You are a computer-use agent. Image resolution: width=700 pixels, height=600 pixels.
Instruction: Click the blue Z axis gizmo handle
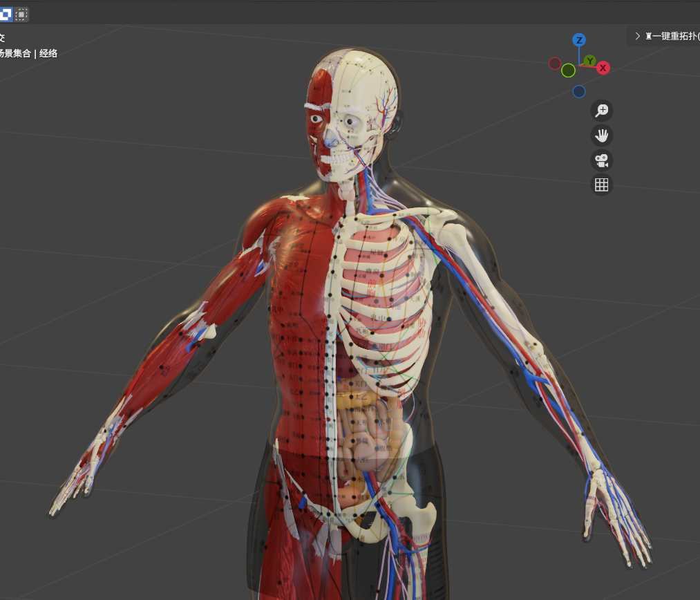tap(579, 40)
